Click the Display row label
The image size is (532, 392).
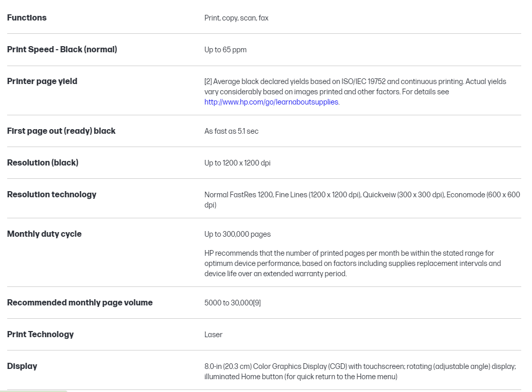pos(22,366)
